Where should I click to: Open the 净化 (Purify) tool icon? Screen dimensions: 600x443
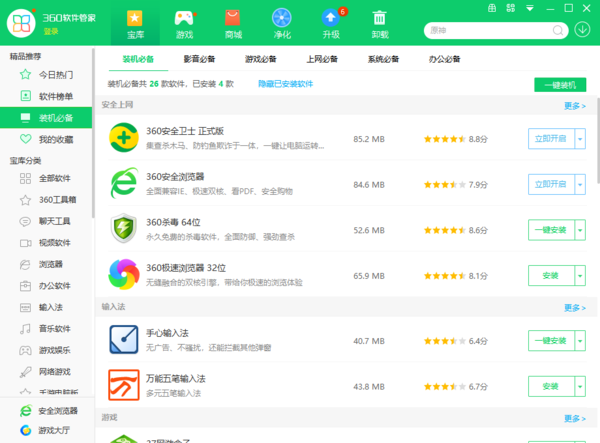point(282,23)
